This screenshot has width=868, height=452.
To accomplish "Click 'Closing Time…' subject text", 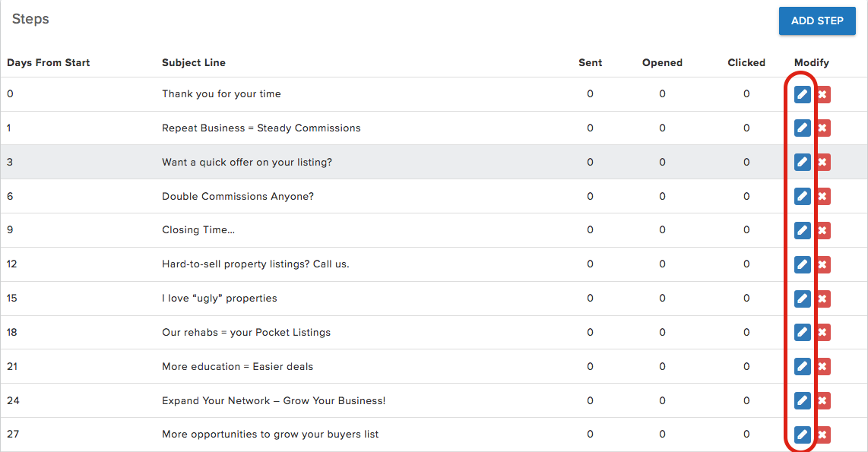I will point(198,230).
